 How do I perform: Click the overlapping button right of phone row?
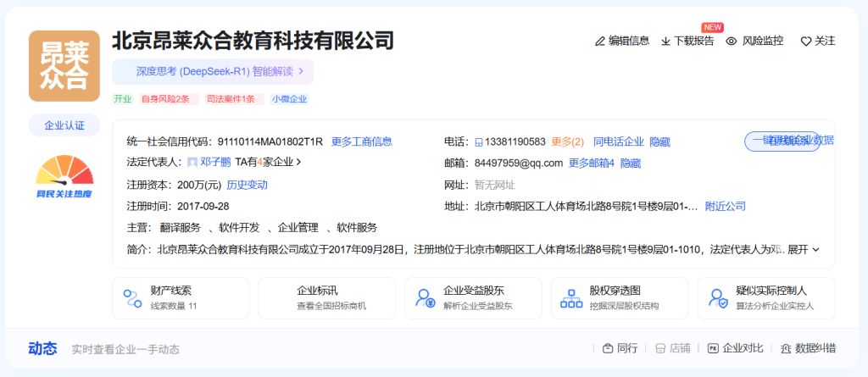[782, 141]
